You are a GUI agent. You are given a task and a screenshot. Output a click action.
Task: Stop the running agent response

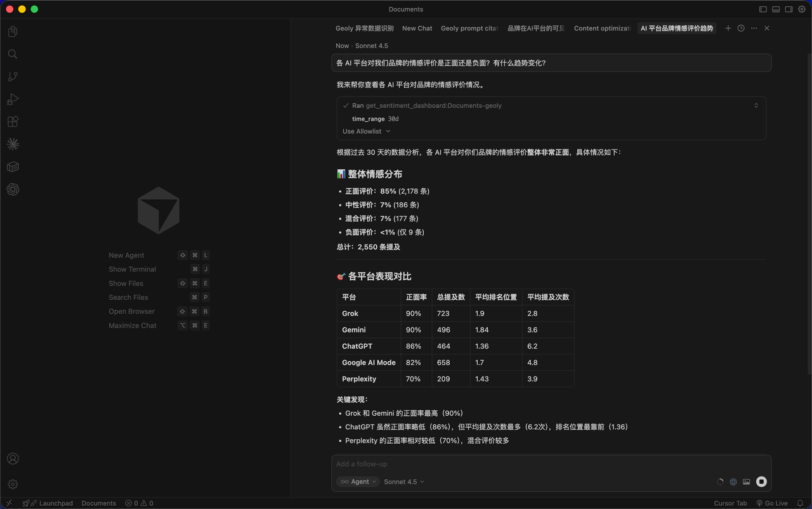pos(761,482)
